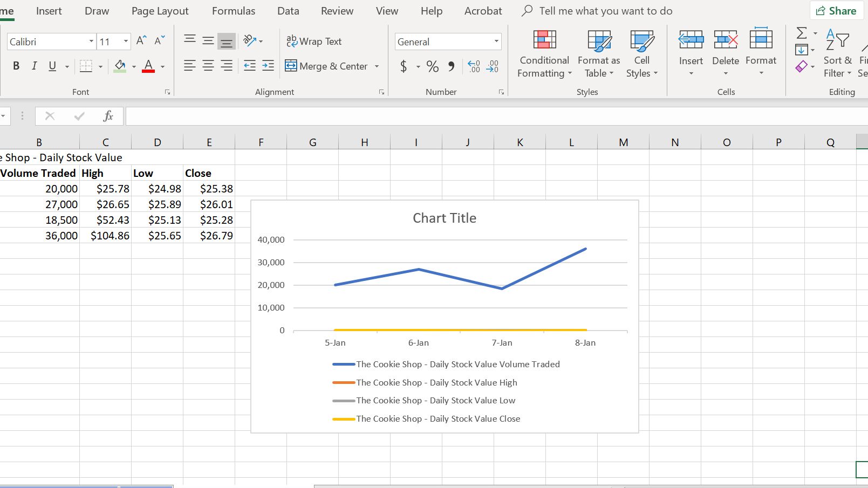The image size is (868, 488).
Task: Open Font Color dropdown arrow
Action: (x=162, y=66)
